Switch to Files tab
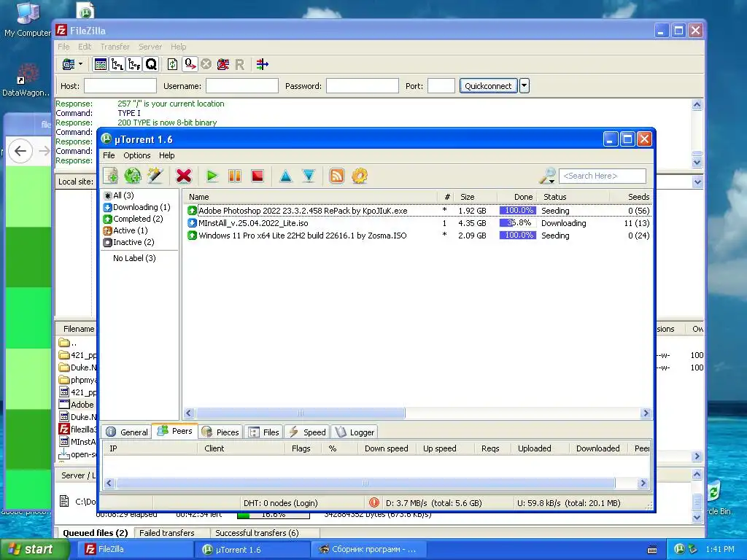 tap(264, 432)
